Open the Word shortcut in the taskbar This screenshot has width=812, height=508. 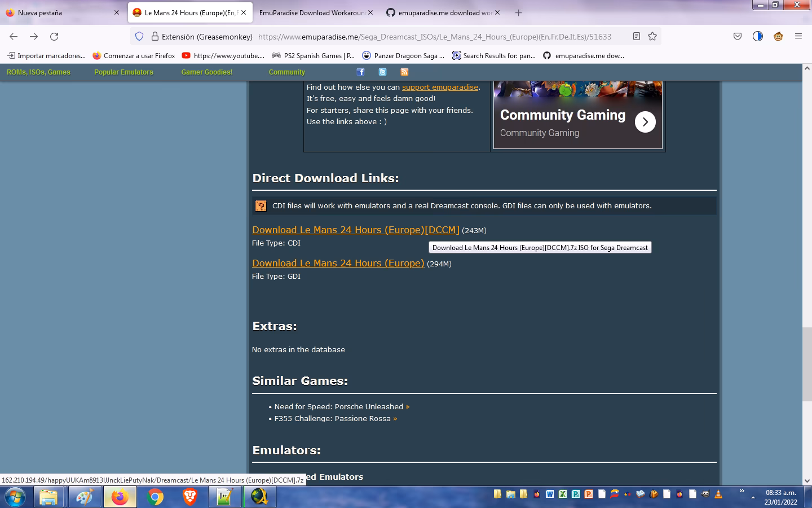(550, 494)
